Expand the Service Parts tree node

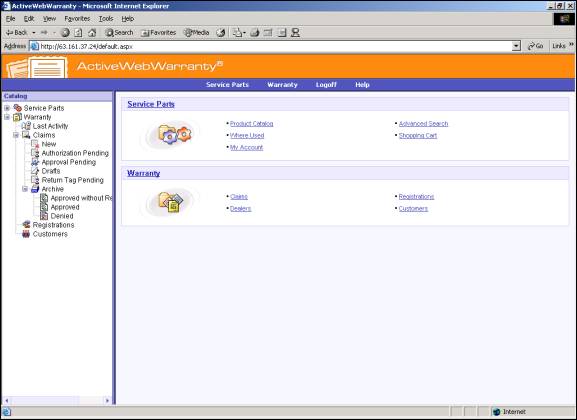pos(7,108)
